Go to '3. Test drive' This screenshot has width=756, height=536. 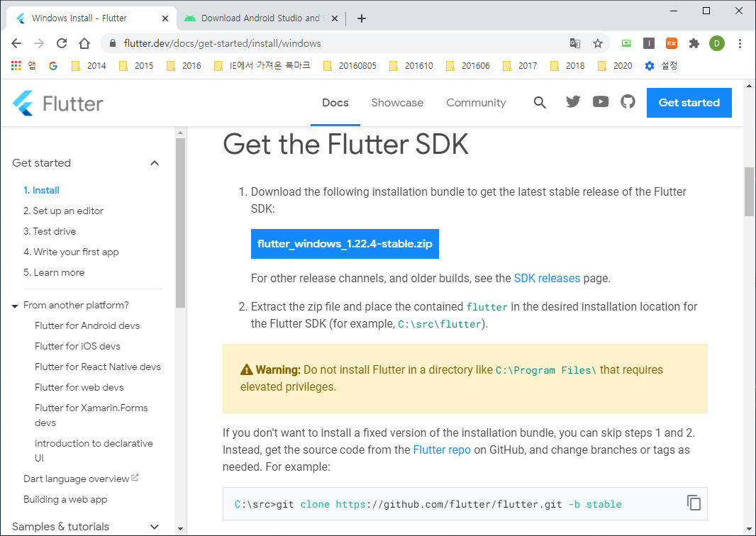click(50, 231)
